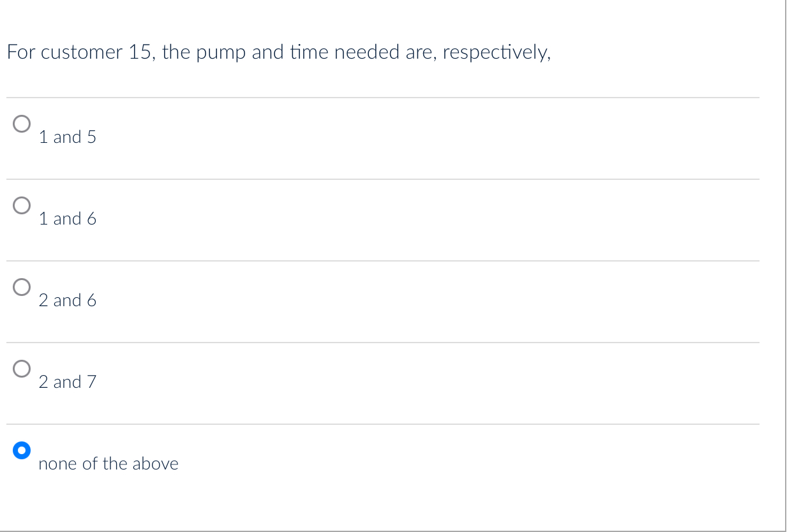794x532 pixels.
Task: Click the 'none of the above' label
Action: point(109,463)
